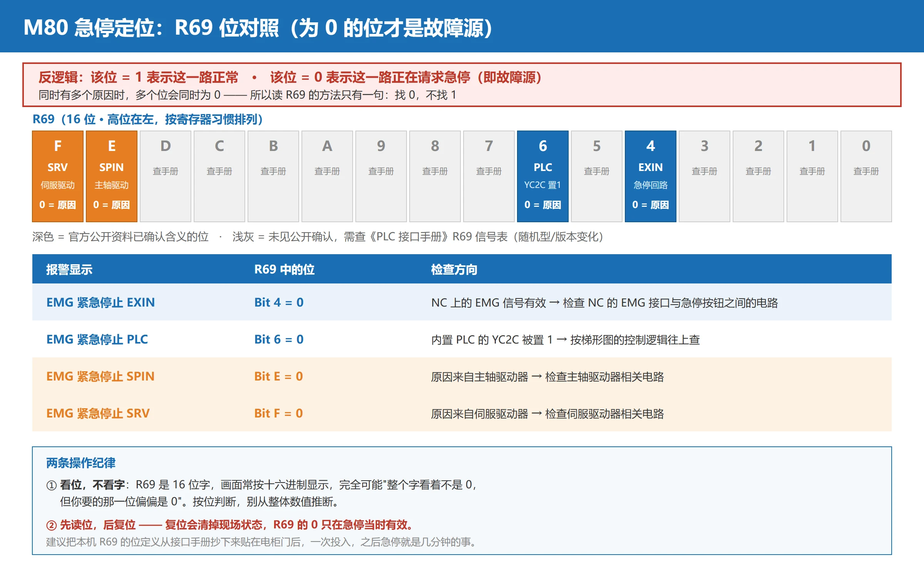Click the gray bit 1 cell

(812, 176)
